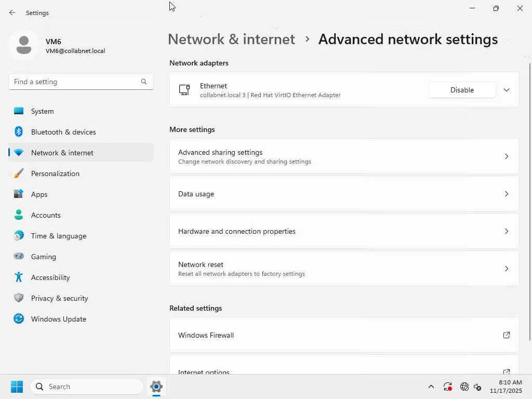Disable the Ethernet adapter
This screenshot has width=532, height=399.
pyautogui.click(x=462, y=90)
